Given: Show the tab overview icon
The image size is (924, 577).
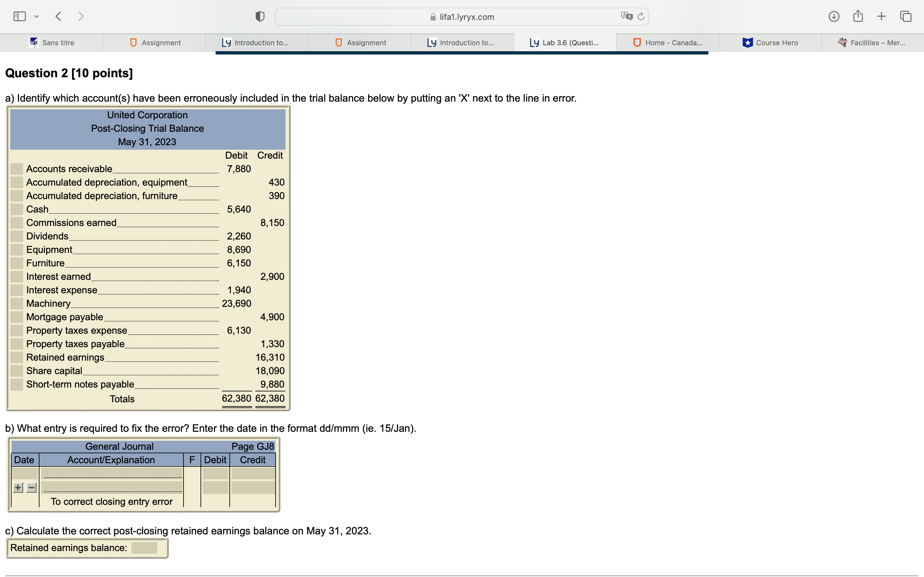Looking at the screenshot, I should (x=906, y=16).
